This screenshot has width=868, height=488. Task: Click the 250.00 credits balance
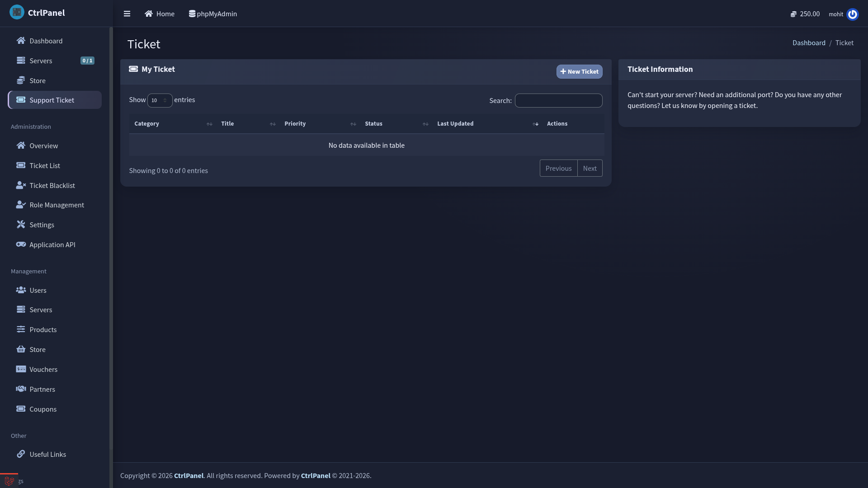pos(810,14)
